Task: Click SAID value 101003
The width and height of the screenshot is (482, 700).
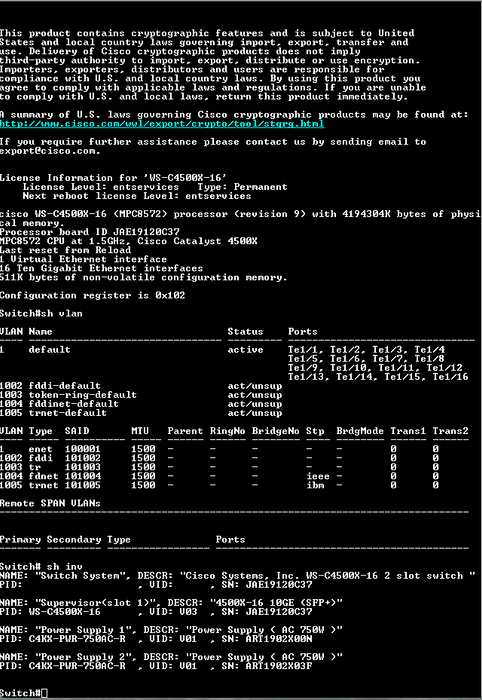Action: [83, 467]
